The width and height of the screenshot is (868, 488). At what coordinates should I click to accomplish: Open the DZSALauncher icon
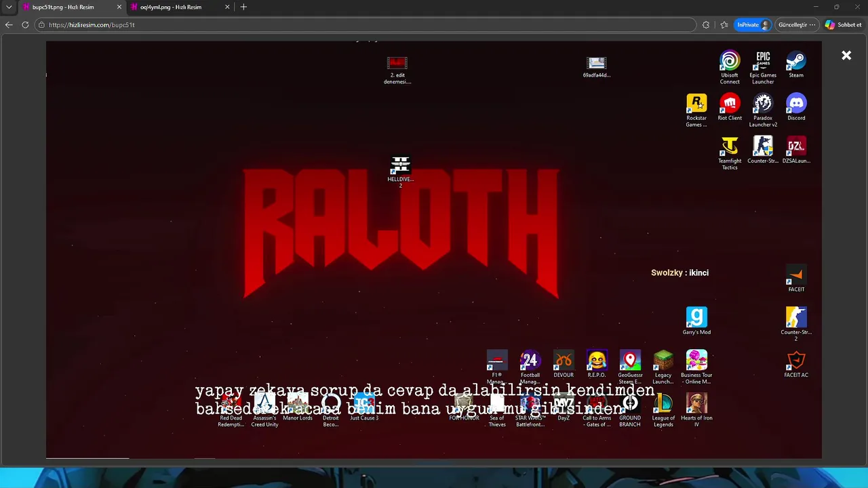point(796,150)
